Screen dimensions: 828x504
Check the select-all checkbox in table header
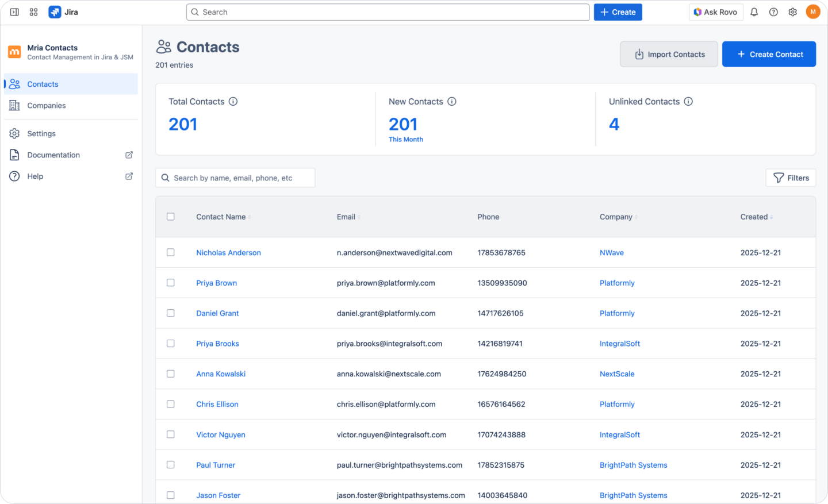[170, 217]
